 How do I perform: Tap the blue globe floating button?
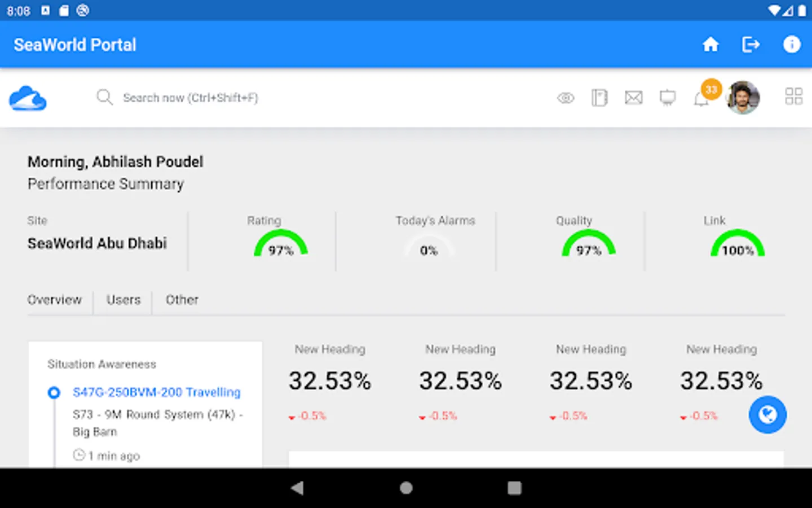pos(767,415)
